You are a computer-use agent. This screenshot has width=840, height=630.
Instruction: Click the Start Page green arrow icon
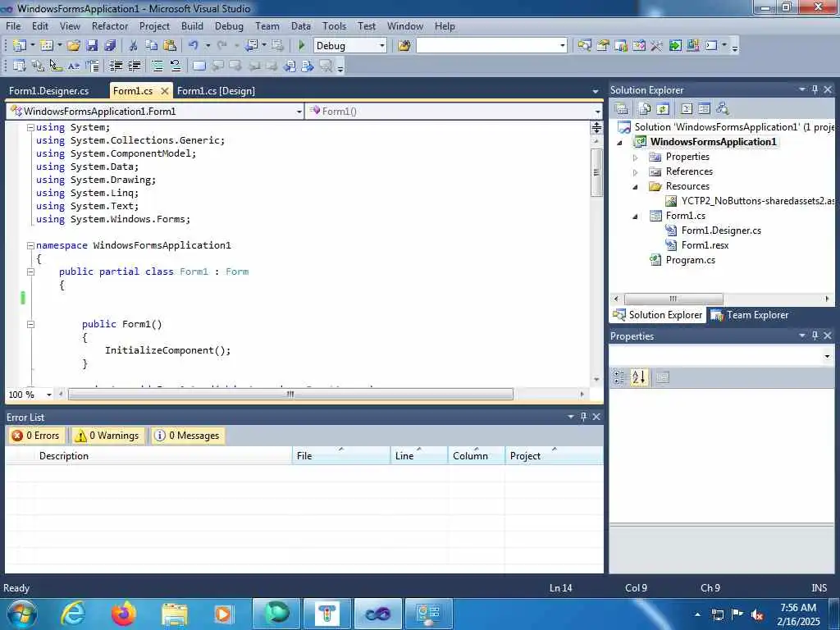point(675,46)
